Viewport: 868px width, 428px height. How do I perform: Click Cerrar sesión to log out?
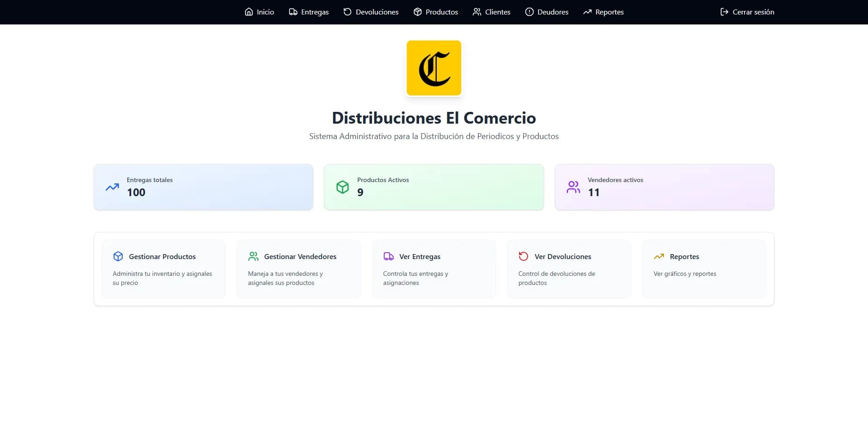coord(747,12)
